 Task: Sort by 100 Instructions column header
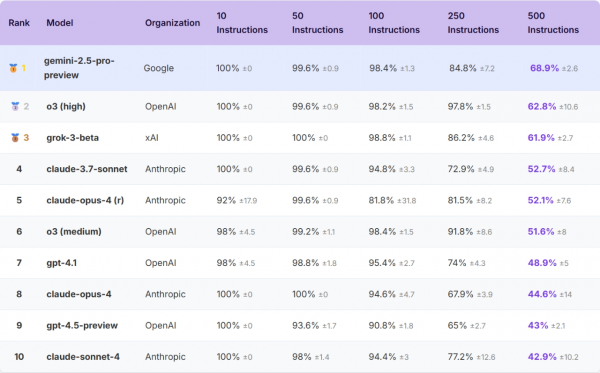394,23
